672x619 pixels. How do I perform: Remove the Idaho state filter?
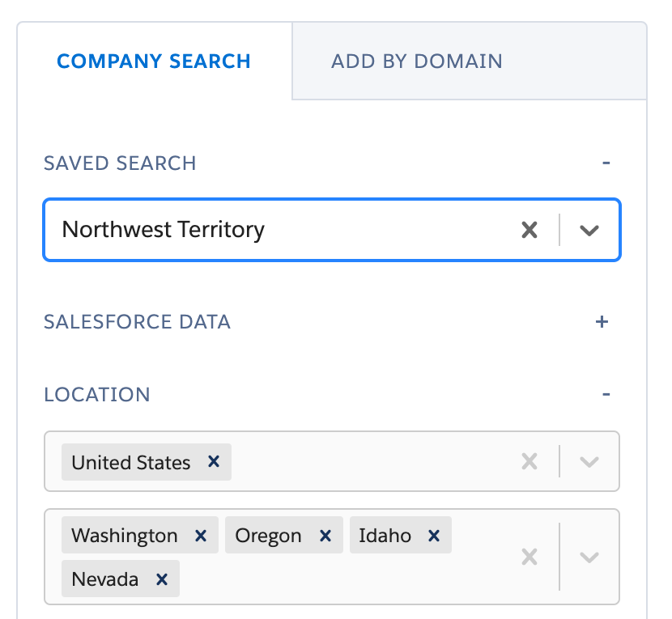point(434,535)
